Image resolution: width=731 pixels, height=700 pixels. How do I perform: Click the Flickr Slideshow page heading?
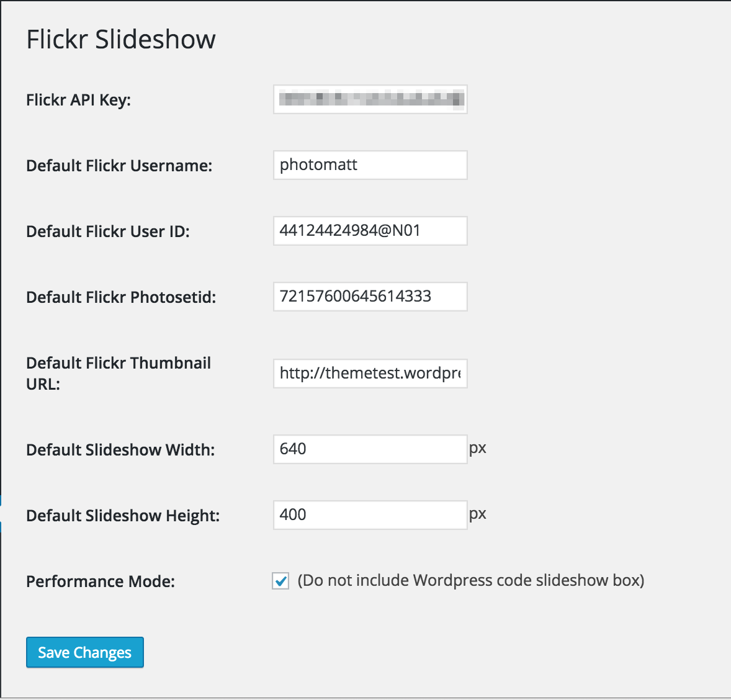[121, 39]
